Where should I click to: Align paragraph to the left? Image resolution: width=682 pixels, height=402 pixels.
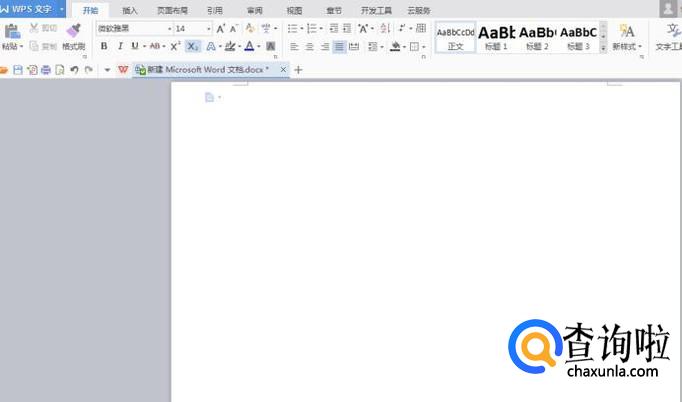294,46
